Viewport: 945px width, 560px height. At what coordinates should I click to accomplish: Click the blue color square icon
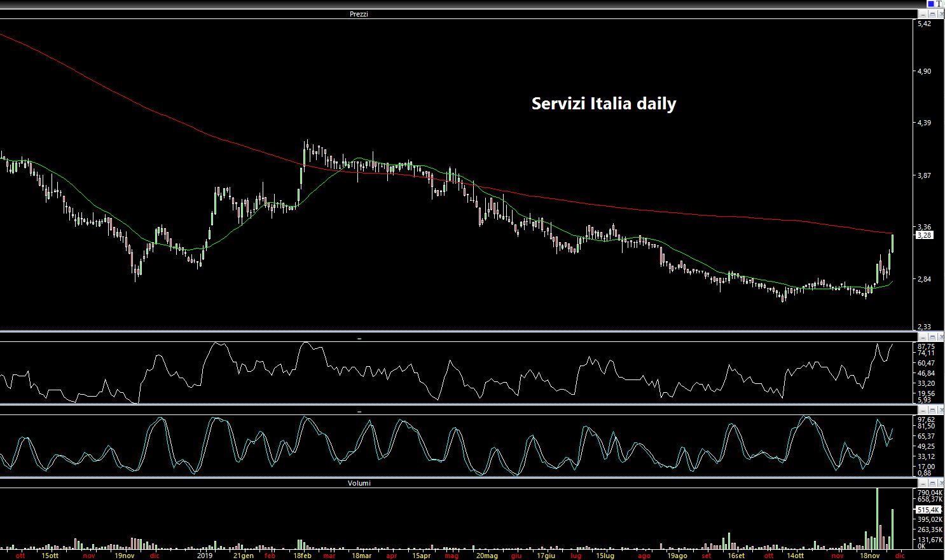(932, 4)
